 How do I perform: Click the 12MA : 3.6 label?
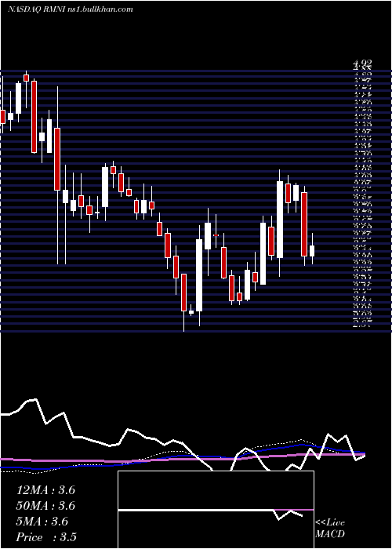pyautogui.click(x=45, y=490)
